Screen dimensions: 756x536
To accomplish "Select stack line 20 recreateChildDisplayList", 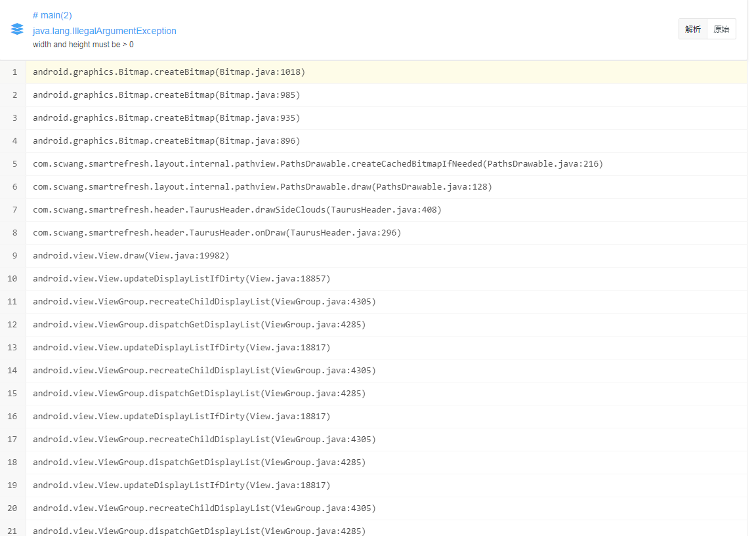I will (x=386, y=508).
